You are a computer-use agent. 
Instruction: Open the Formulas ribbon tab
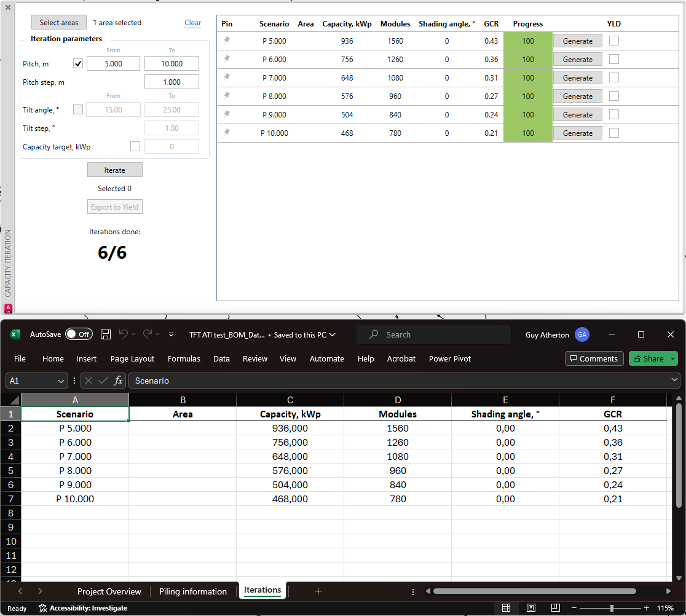coord(184,359)
